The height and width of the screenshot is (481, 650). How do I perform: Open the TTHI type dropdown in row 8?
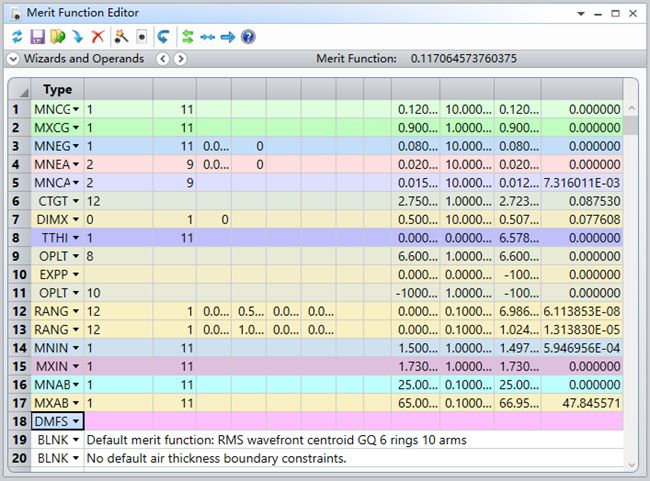[75, 238]
